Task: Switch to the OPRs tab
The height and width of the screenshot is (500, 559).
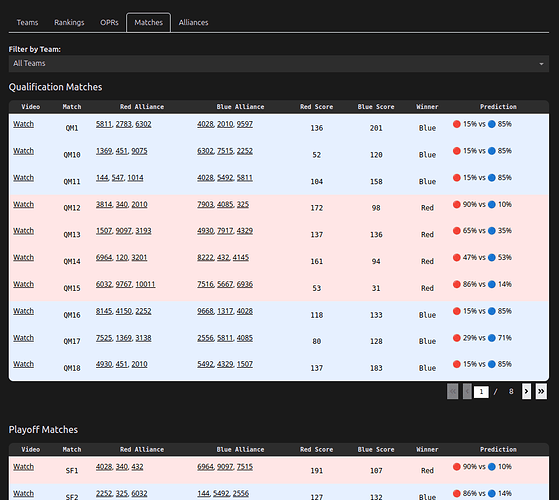Action: 109,22
